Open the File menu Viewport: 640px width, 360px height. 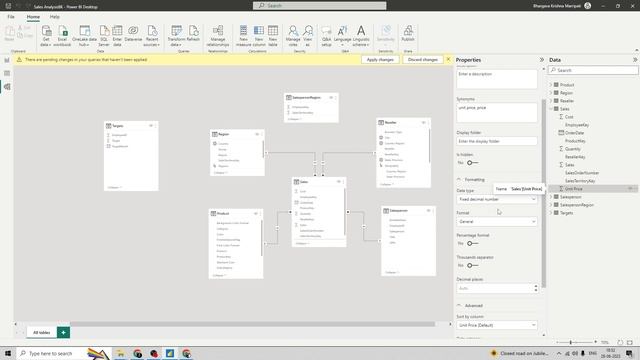pos(11,17)
